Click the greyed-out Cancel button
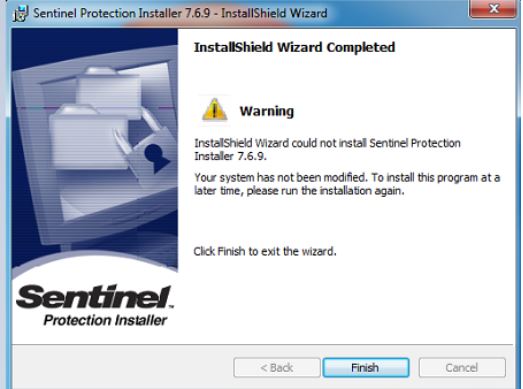This screenshot has width=523, height=389. (x=462, y=367)
